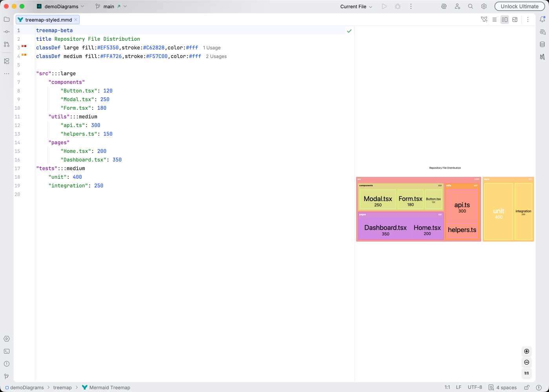Open the Terminal tool window
The width and height of the screenshot is (549, 392).
point(6,351)
